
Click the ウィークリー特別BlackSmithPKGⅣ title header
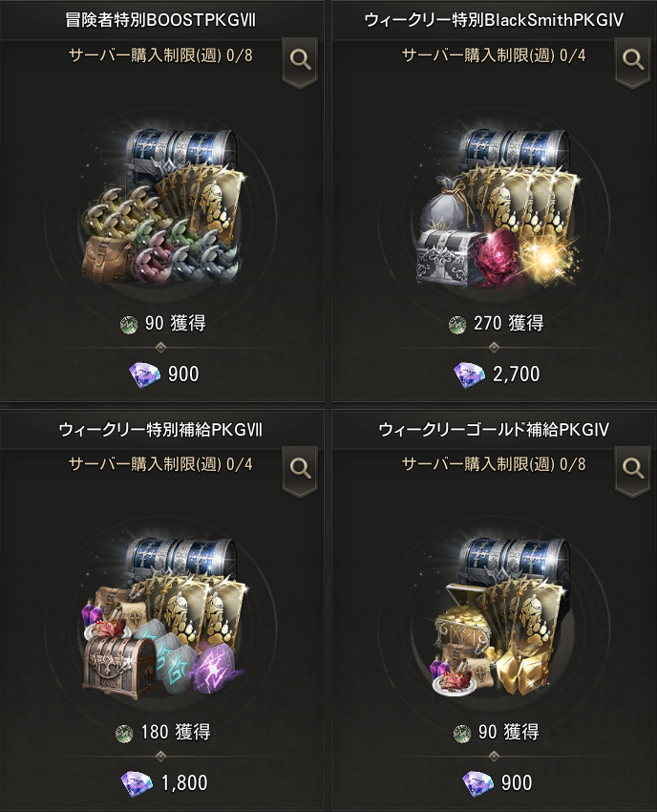click(x=494, y=20)
